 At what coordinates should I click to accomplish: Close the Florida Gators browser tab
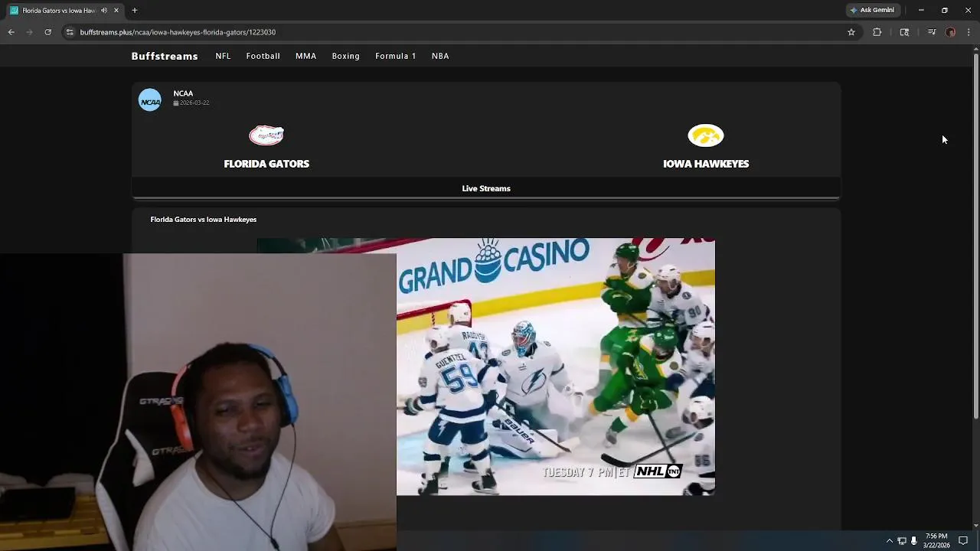pyautogui.click(x=116, y=11)
